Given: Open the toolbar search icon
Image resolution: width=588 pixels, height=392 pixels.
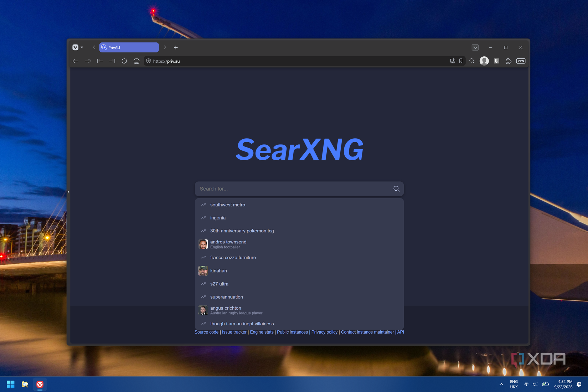Looking at the screenshot, I should (x=472, y=61).
